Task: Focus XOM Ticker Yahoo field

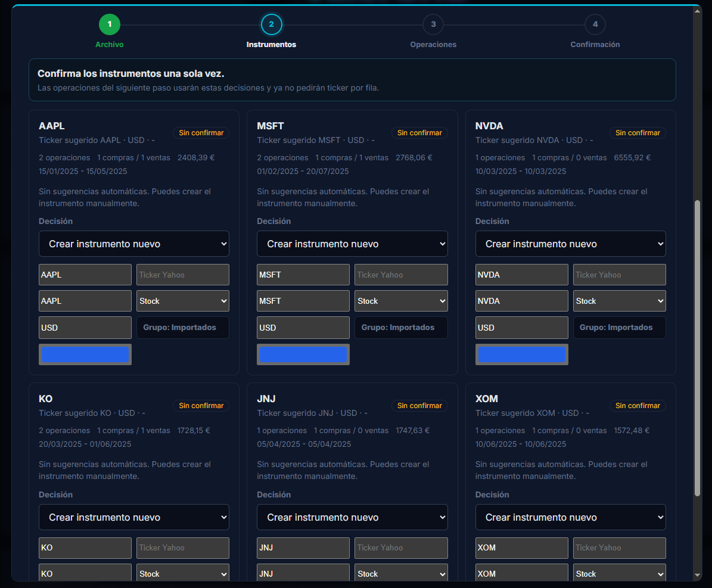Action: 620,548
